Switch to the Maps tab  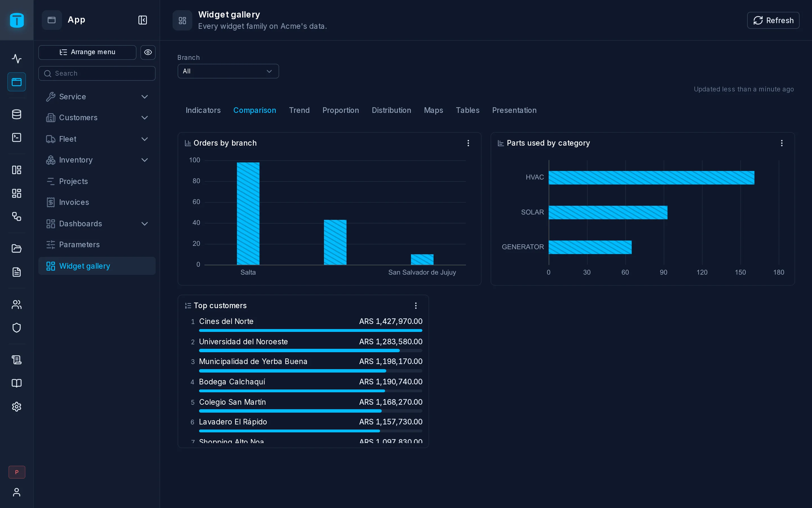tap(433, 110)
